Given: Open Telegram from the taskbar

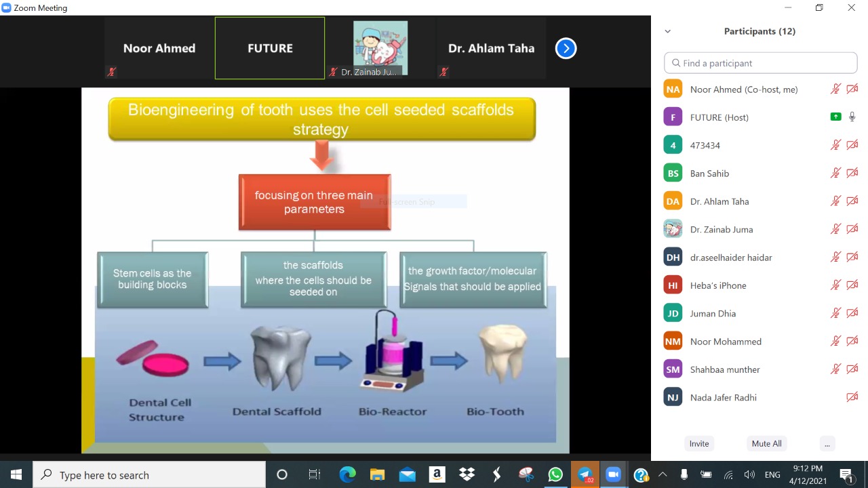Looking at the screenshot, I should [585, 475].
